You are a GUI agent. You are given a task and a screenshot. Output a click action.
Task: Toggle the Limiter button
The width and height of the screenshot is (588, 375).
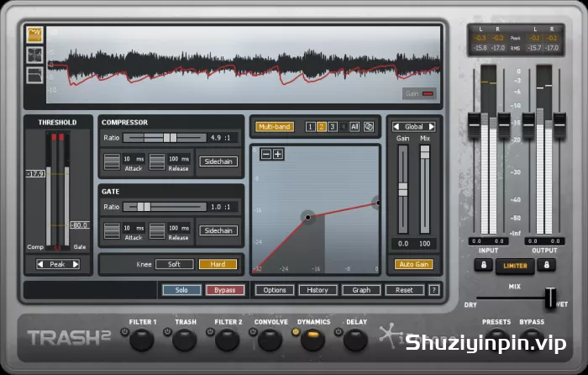click(515, 267)
